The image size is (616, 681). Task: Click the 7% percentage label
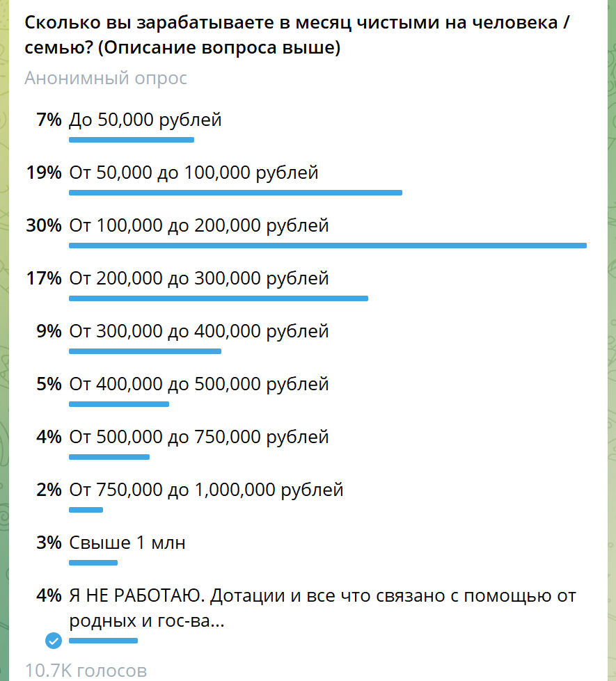49,120
